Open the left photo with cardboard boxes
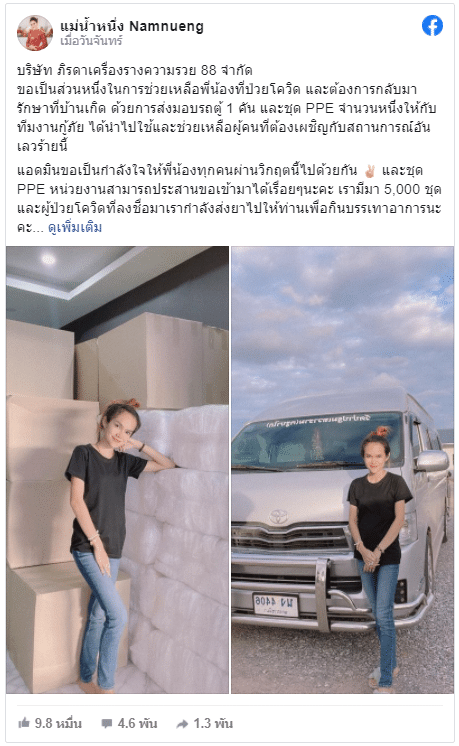This screenshot has height=746, width=459. (117, 470)
